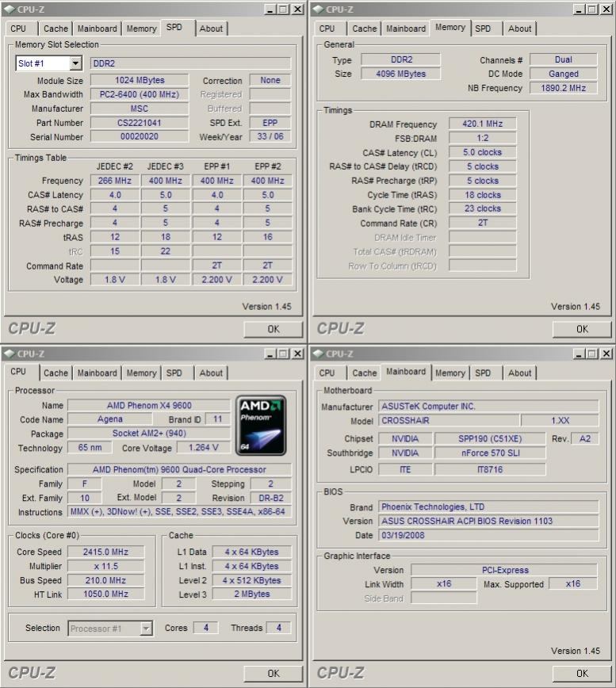Open Mainboard tab in CPU window
This screenshot has width=616, height=688.
tap(97, 373)
